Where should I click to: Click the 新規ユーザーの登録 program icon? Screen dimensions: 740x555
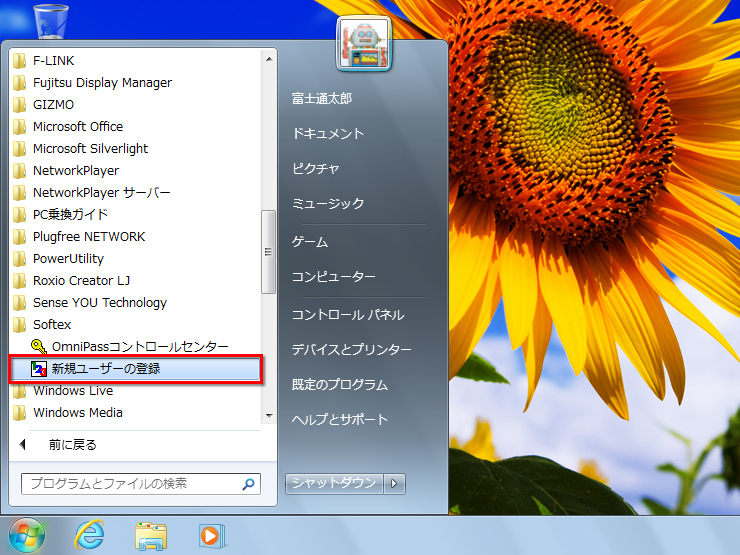[x=39, y=369]
